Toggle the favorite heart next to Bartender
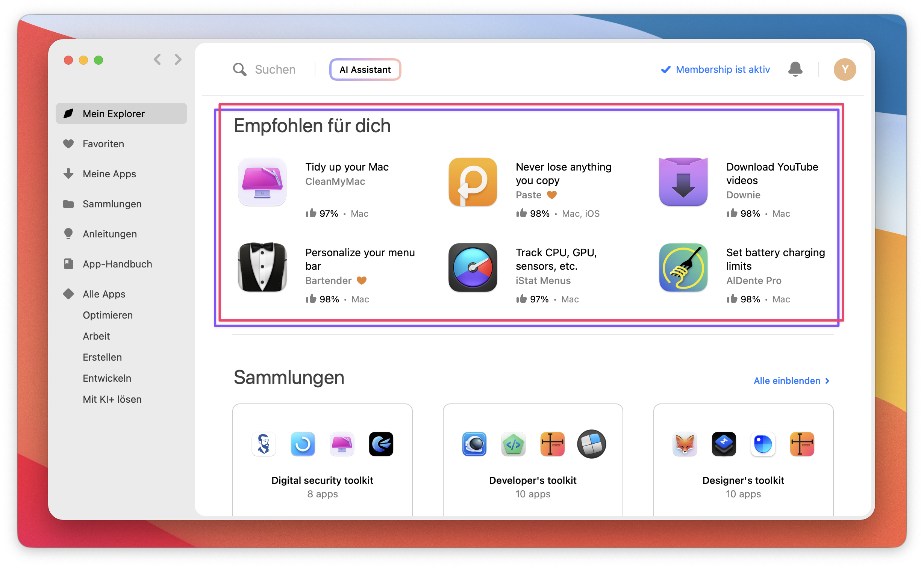 (361, 280)
